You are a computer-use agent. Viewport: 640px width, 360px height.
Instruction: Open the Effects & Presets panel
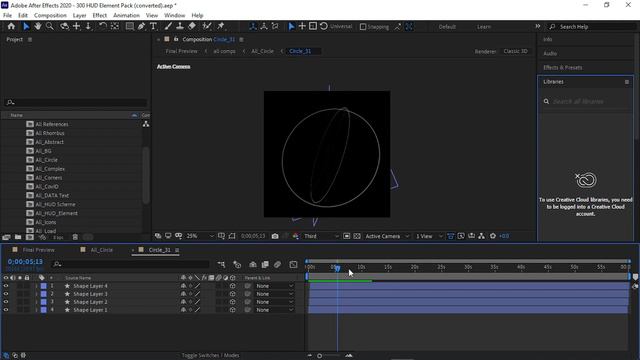[x=562, y=67]
